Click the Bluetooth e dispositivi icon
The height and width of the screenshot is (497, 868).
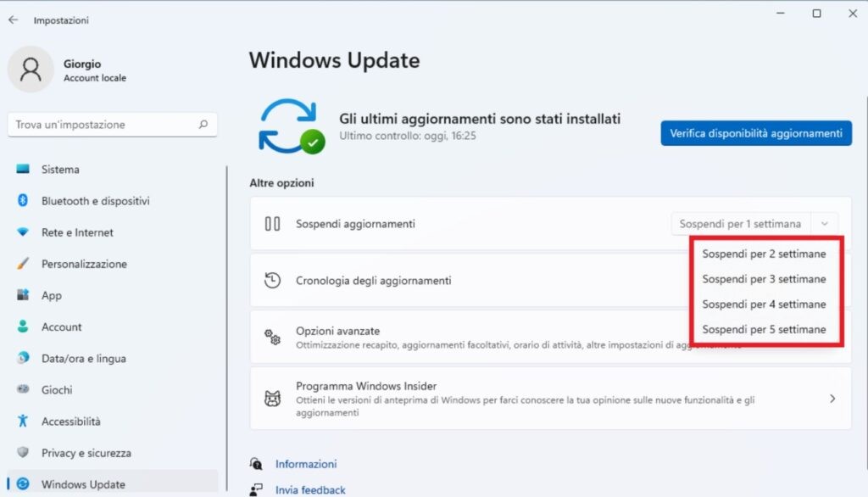pyautogui.click(x=23, y=201)
